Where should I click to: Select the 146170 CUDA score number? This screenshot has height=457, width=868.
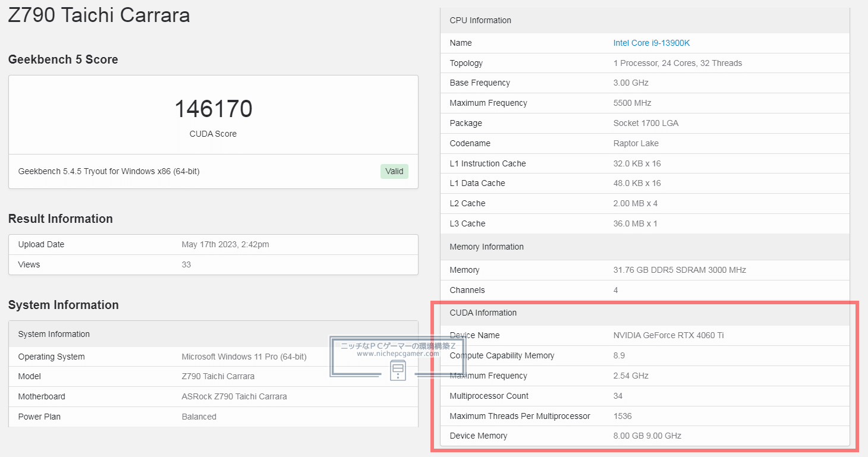tap(213, 109)
